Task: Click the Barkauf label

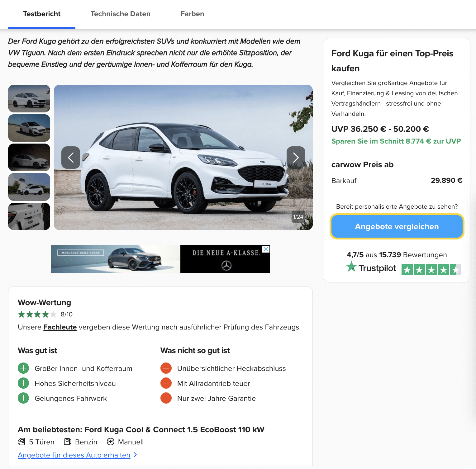Action: tap(344, 181)
